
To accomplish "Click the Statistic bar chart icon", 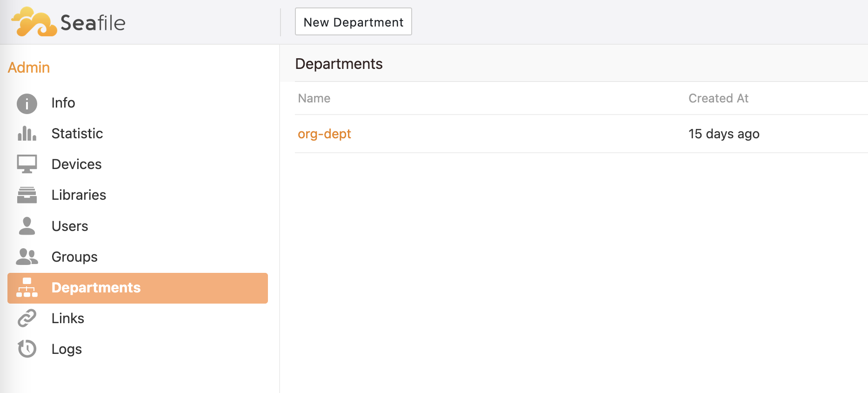I will tap(27, 134).
